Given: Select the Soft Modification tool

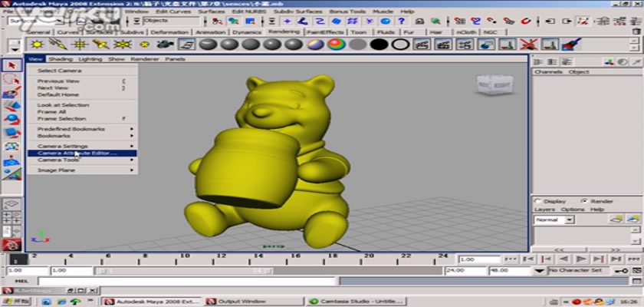Looking at the screenshot, I should 11,160.
